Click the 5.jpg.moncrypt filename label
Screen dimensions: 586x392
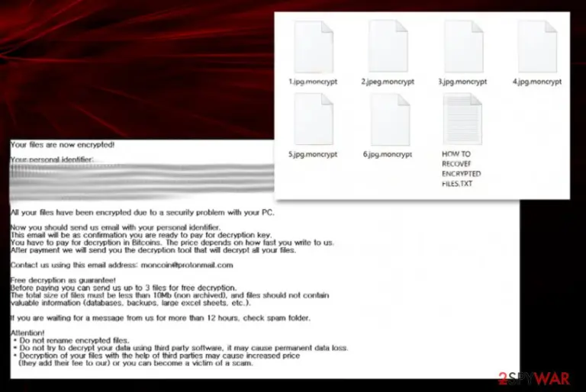coord(313,154)
